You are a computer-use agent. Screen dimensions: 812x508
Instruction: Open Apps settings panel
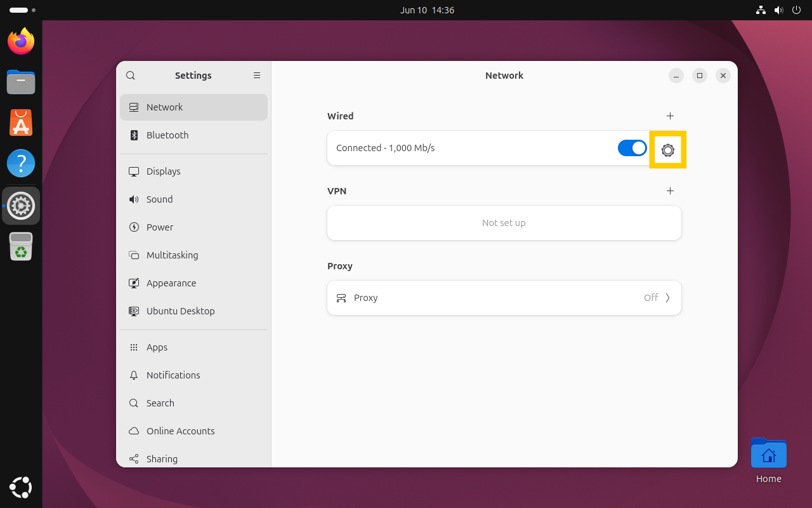[193, 347]
